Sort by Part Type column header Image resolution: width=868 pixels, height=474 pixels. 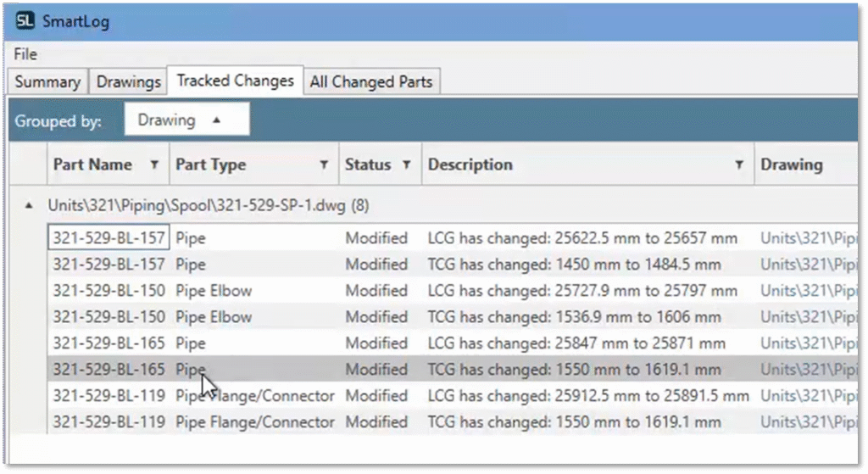click(x=211, y=165)
